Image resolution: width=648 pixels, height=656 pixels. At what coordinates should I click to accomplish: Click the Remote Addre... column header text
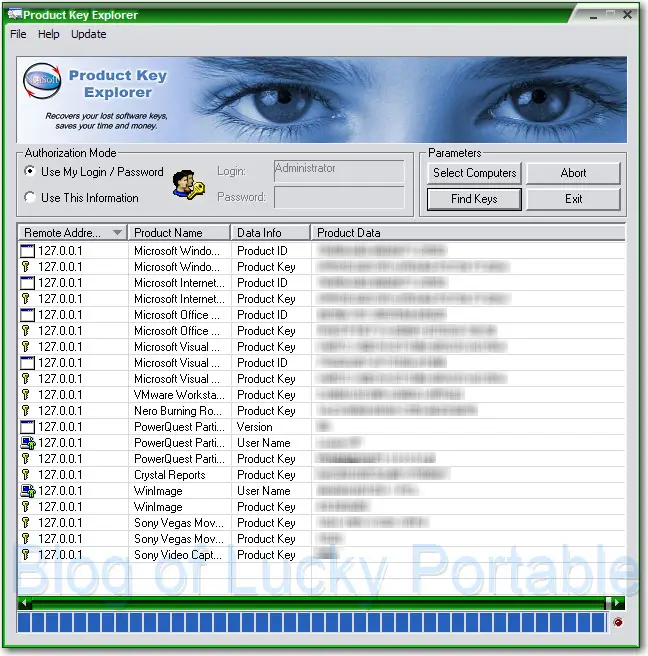pyautogui.click(x=62, y=233)
